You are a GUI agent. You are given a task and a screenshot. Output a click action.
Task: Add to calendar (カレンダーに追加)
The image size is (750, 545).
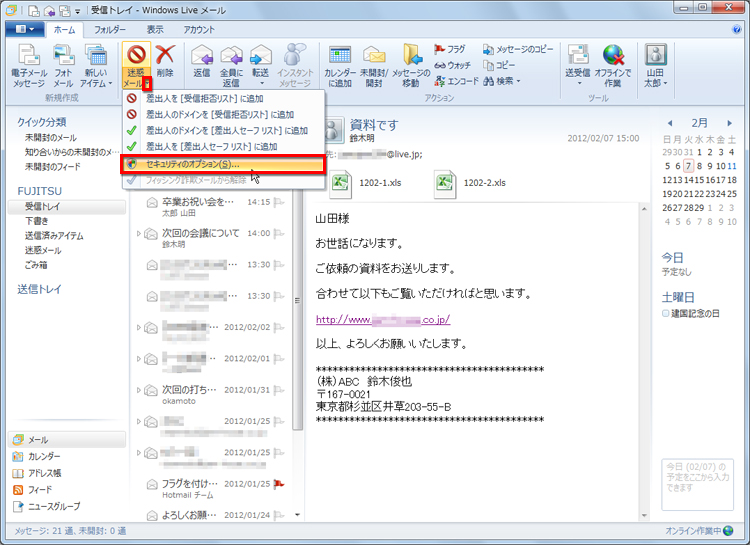pyautogui.click(x=340, y=66)
